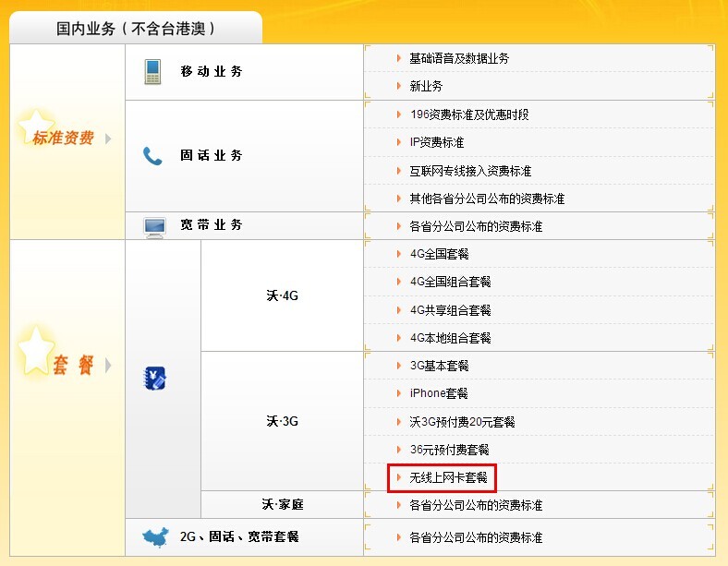Click the 套餐 section heading
728x566 pixels.
[73, 365]
